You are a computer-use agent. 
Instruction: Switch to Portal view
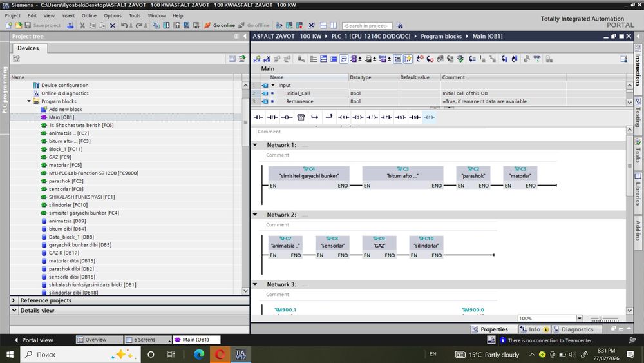click(x=37, y=340)
